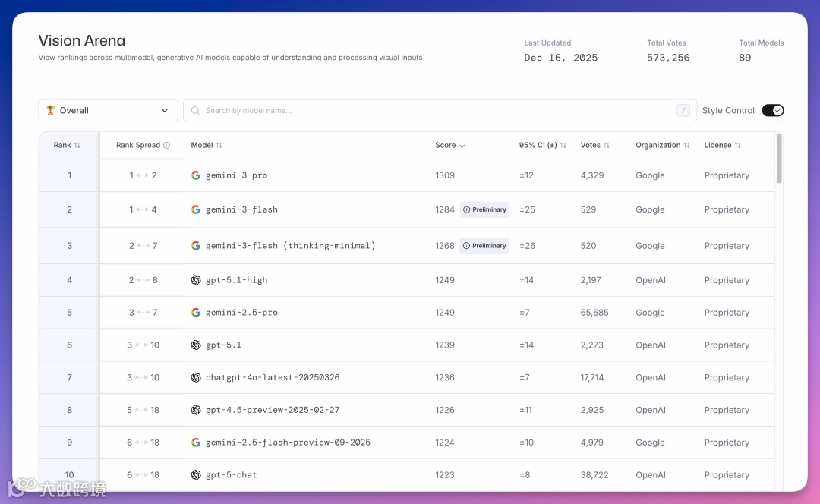Toggle the Style Control switch
Viewport: 820px width, 504px height.
click(x=772, y=110)
